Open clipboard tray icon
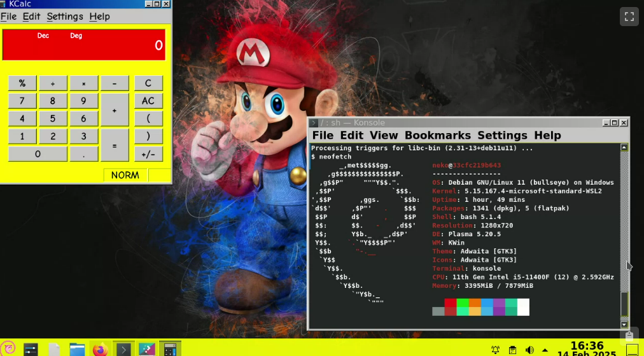The image size is (644, 356). click(512, 350)
